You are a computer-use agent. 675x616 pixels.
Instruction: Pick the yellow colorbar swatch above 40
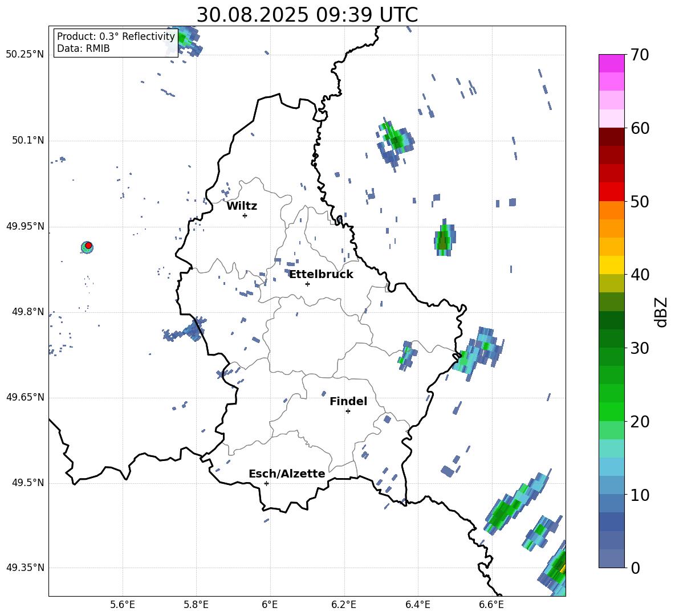point(611,265)
